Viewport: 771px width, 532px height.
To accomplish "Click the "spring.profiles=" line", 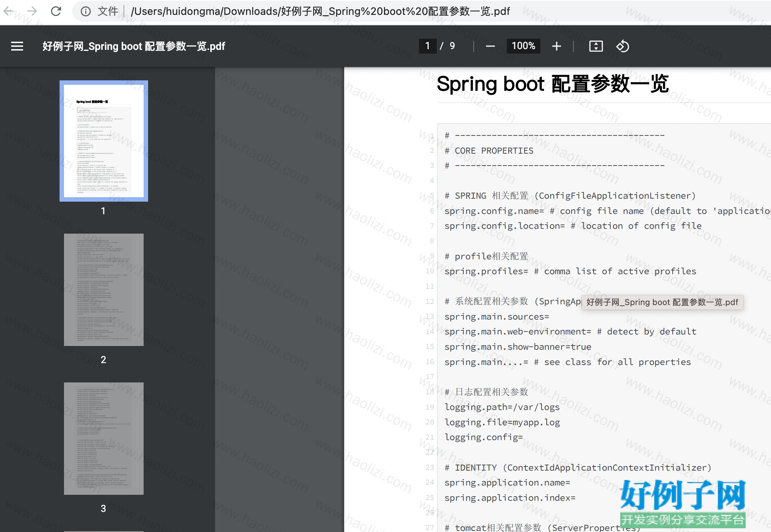I will coord(570,271).
